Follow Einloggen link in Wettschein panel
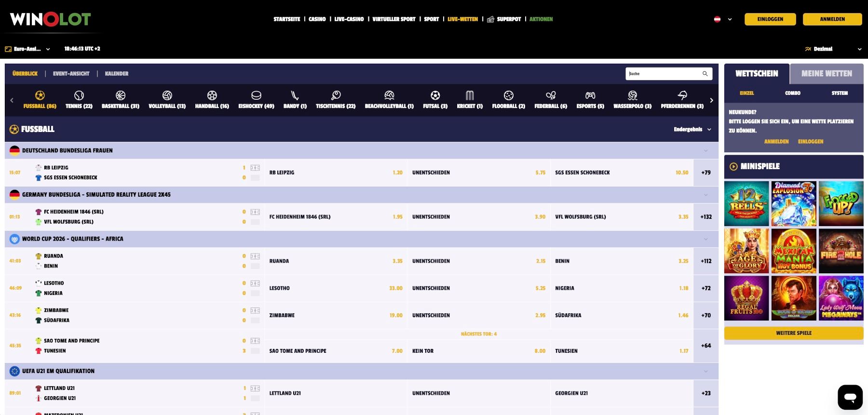 point(811,142)
